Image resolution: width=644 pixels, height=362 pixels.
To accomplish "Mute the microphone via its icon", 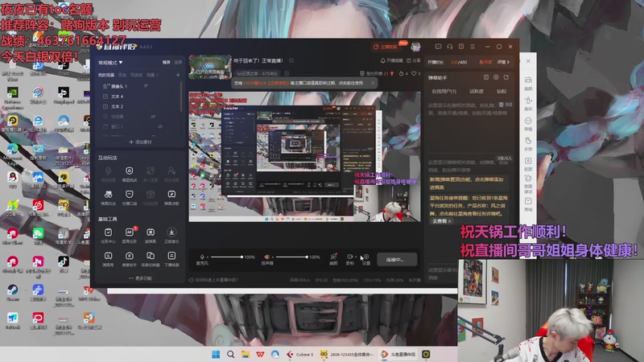I will [202, 257].
